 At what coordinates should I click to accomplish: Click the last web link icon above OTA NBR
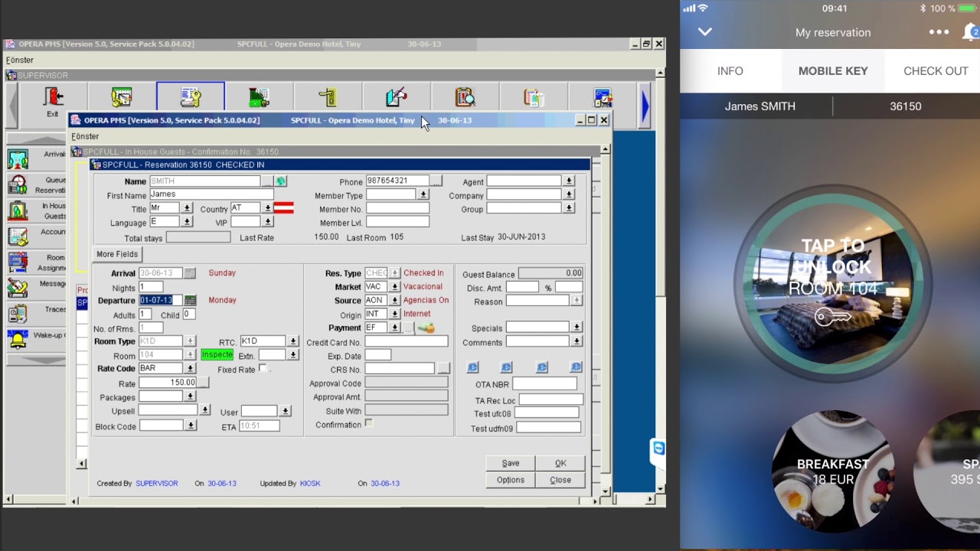coord(577,367)
